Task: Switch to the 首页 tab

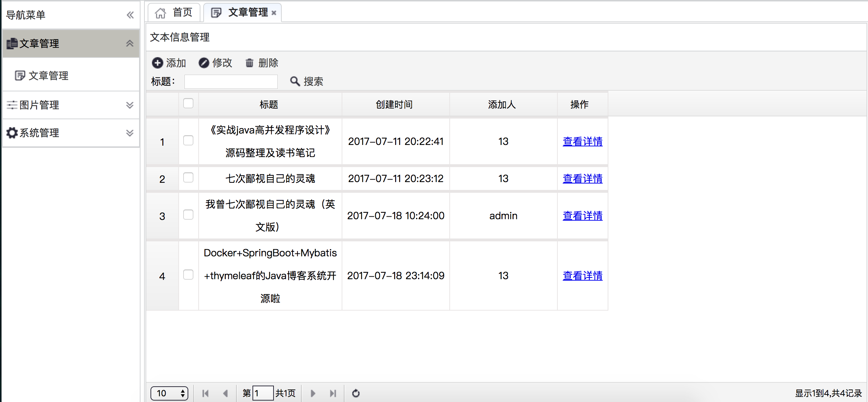Action: point(174,12)
